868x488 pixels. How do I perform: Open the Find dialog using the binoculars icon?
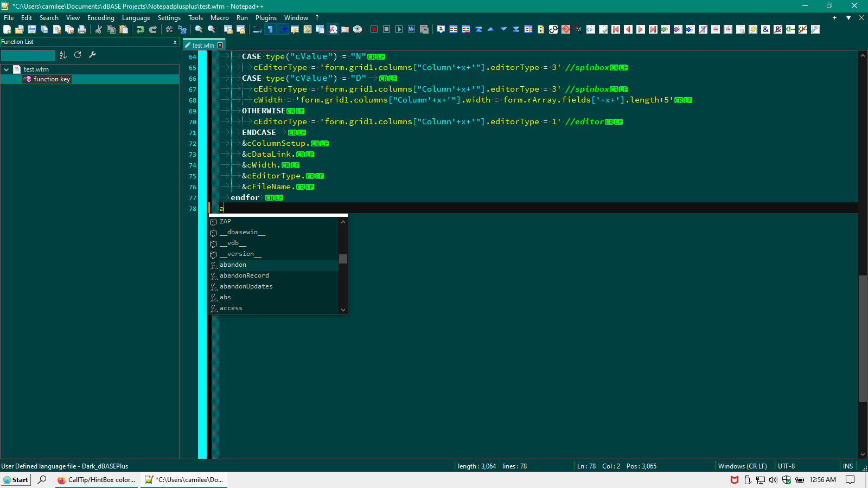point(169,30)
